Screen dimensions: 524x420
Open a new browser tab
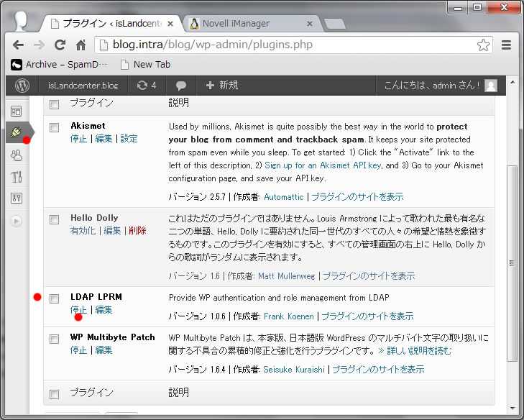(x=334, y=24)
